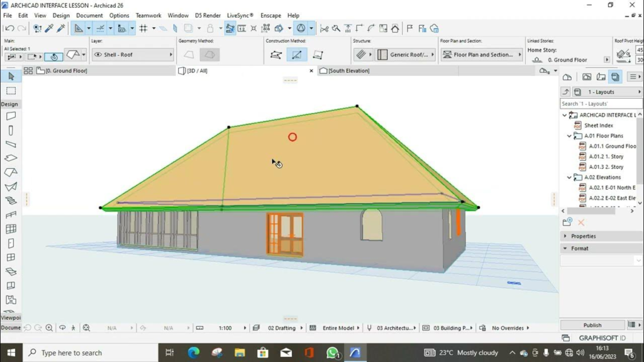This screenshot has height=362, width=644.
Task: Click the Type here to search box
Action: 91,353
